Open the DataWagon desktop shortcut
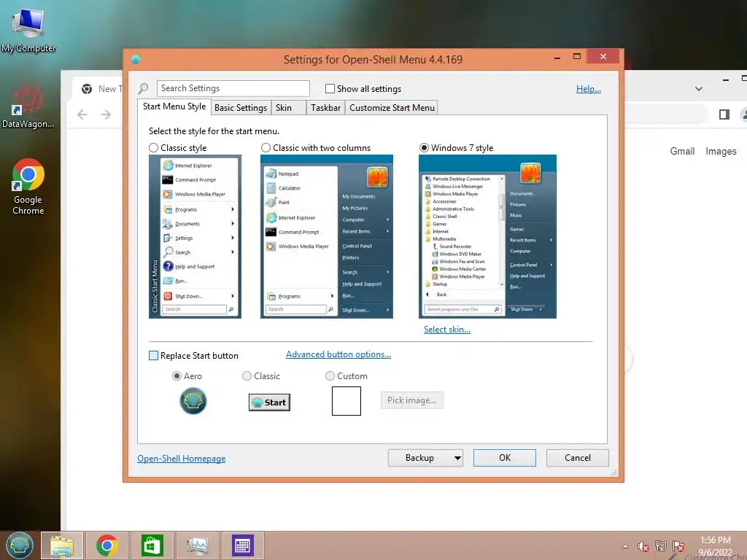The height and width of the screenshot is (560, 747). (28, 106)
